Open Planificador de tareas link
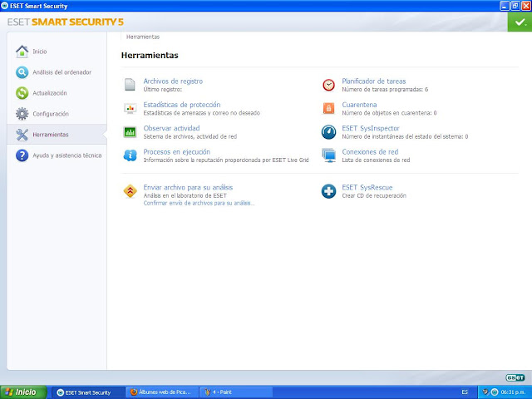This screenshot has height=399, width=532. (x=374, y=81)
